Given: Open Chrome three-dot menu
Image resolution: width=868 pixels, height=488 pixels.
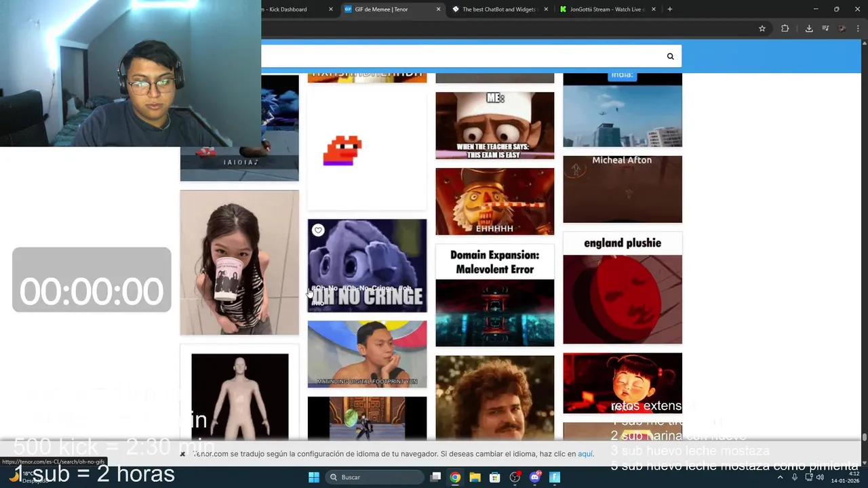Looking at the screenshot, I should [858, 28].
